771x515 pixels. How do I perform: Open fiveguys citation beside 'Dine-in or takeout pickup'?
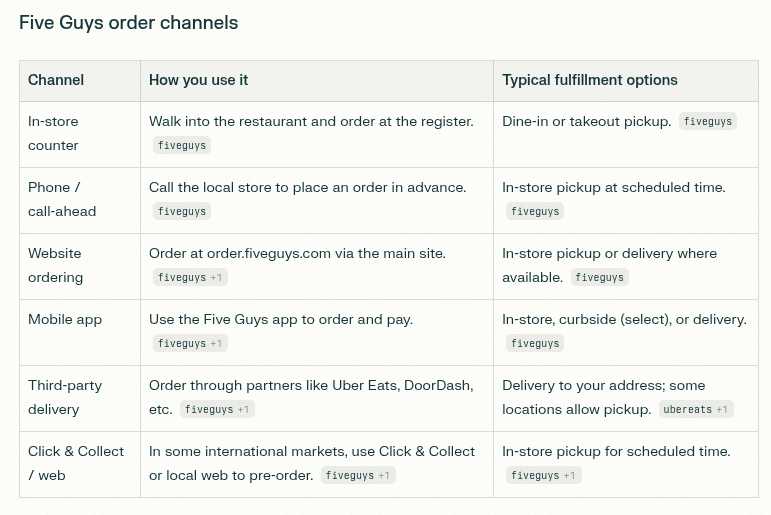(708, 121)
